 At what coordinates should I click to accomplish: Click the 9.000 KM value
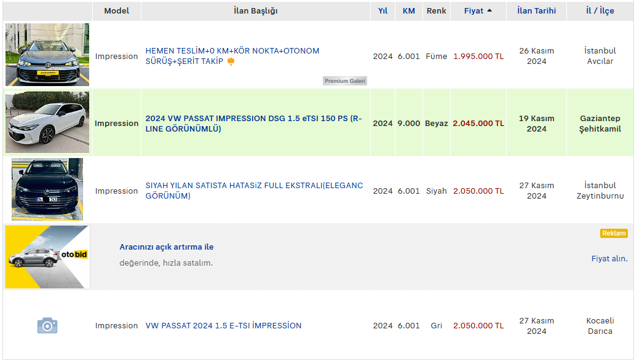408,124
